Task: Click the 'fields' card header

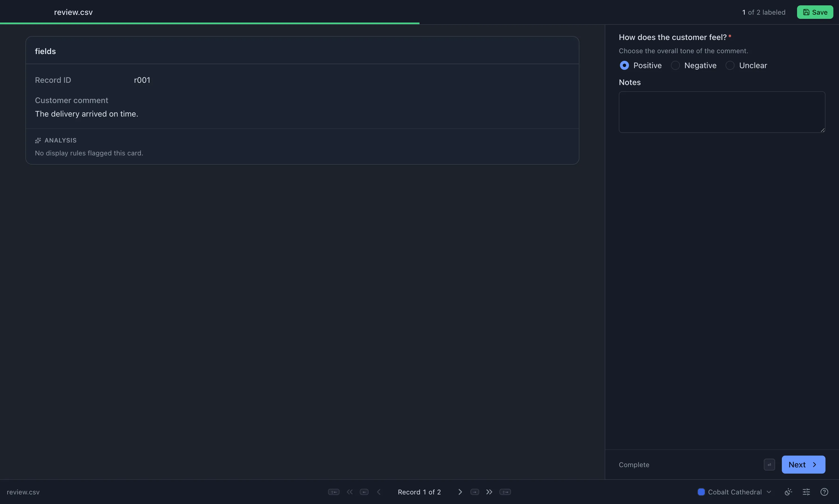Action: [x=45, y=51]
